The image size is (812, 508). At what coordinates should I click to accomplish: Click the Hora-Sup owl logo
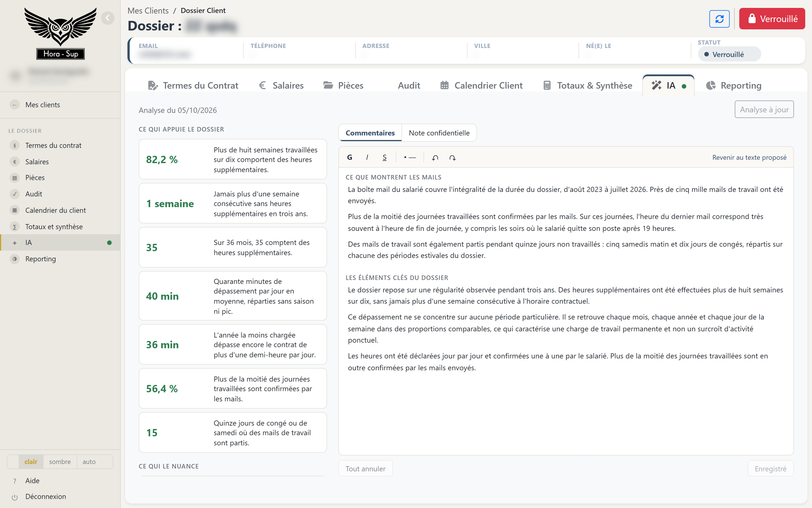click(x=60, y=33)
